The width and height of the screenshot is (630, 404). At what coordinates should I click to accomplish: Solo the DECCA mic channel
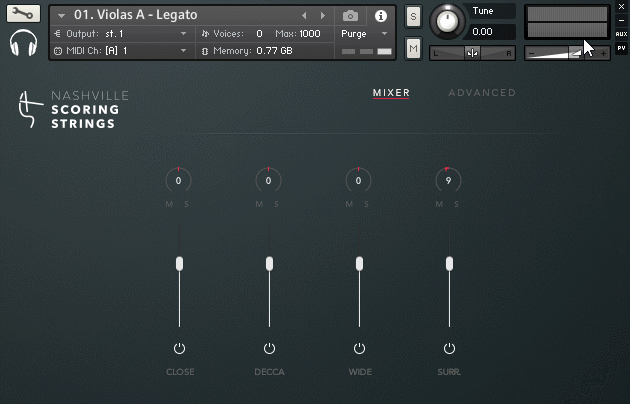pos(276,204)
